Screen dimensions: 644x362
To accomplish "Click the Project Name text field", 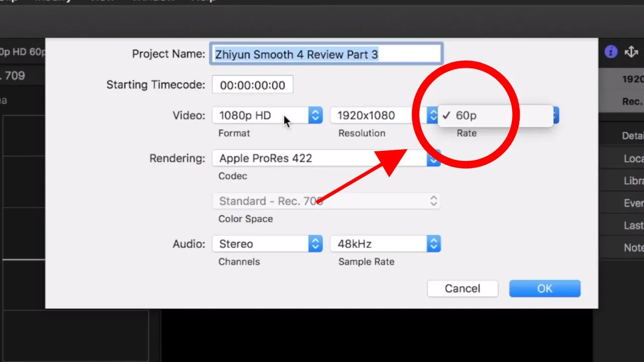I will (x=326, y=54).
